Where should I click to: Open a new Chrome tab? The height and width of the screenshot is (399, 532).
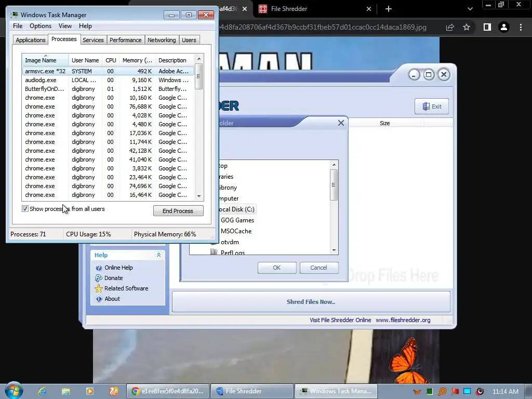click(x=389, y=9)
